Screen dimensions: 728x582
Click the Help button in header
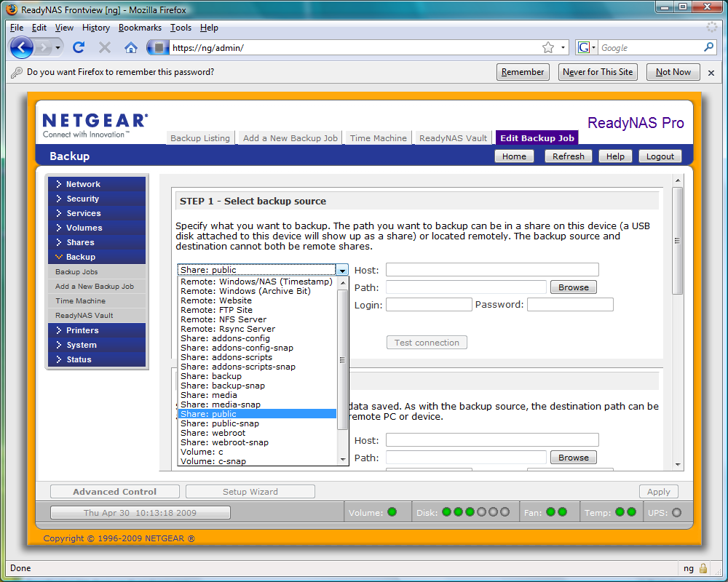pyautogui.click(x=615, y=156)
